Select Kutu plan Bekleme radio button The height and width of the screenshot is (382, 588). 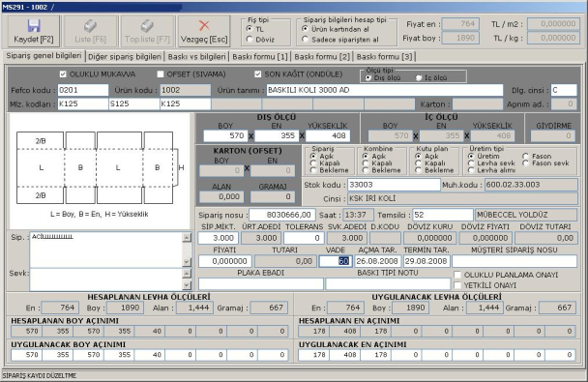[x=418, y=170]
